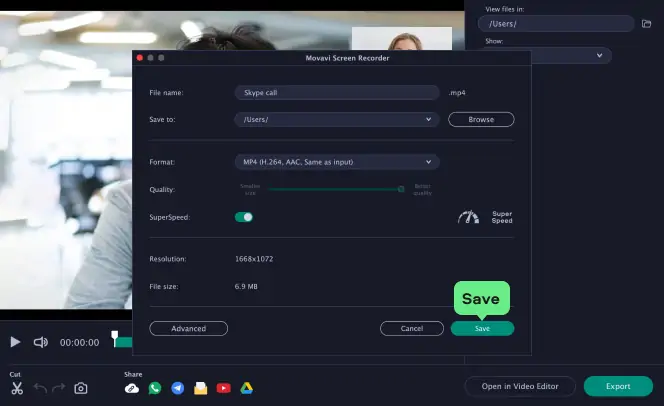Take a snapshot with the camera icon

point(80,388)
